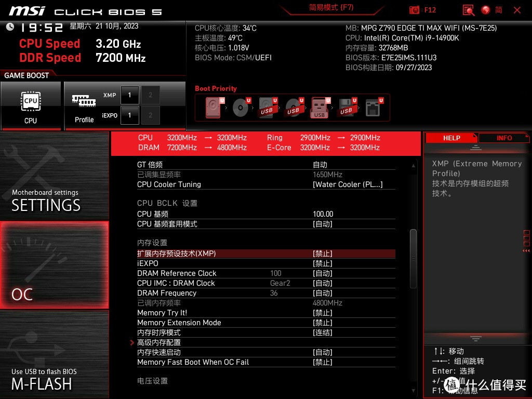This screenshot has width=532, height=399.
Task: Click the 已调内存频率 4800MHz value
Action: coord(327,303)
